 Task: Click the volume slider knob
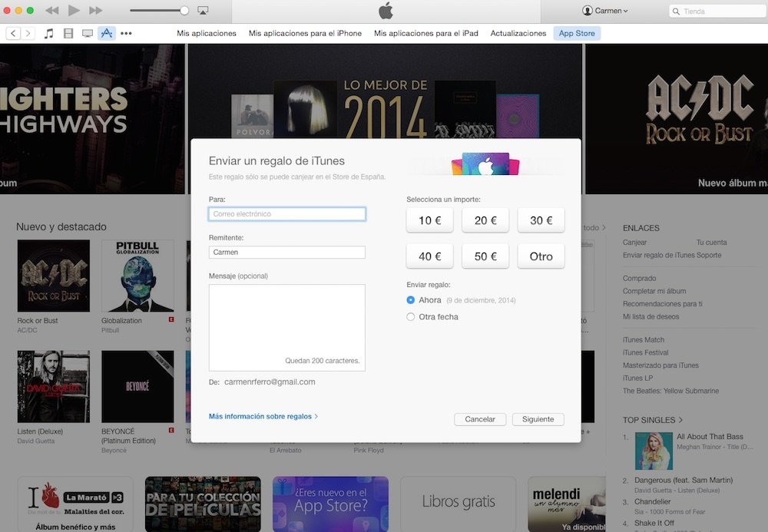coord(184,10)
